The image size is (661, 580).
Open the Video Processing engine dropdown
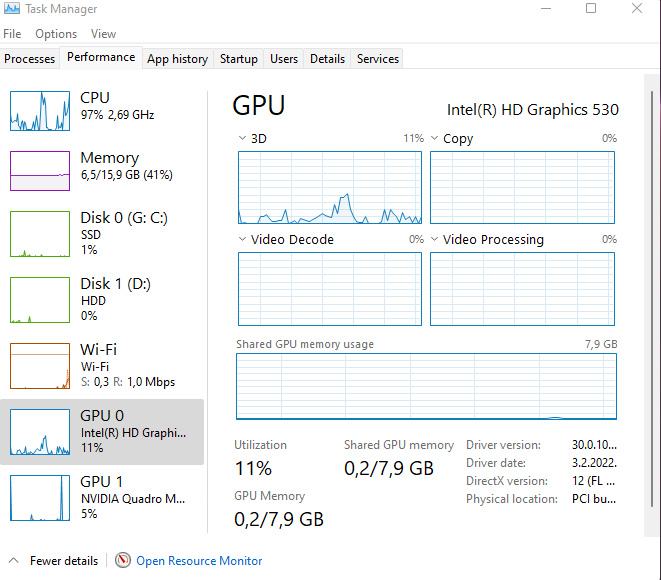[x=434, y=239]
